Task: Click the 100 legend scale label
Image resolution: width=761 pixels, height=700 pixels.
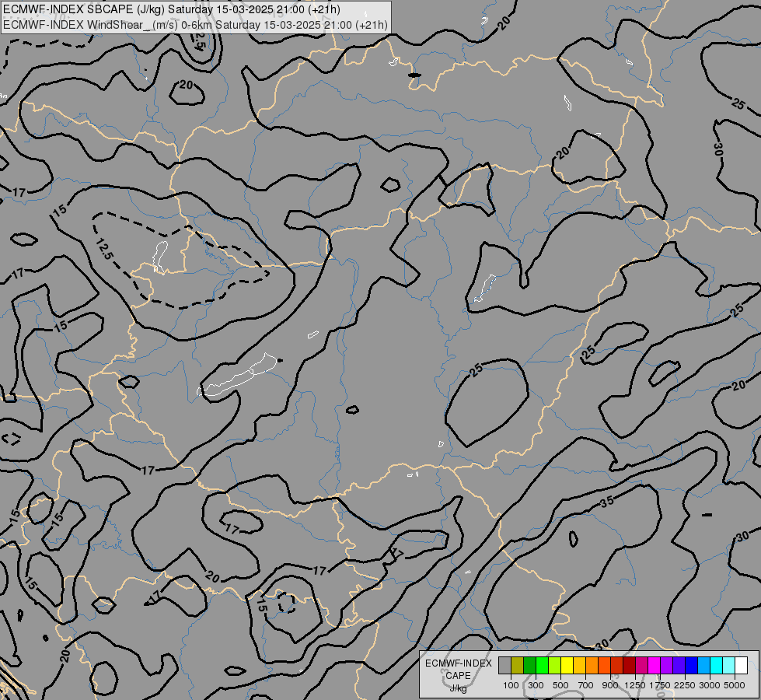Action: tap(511, 685)
